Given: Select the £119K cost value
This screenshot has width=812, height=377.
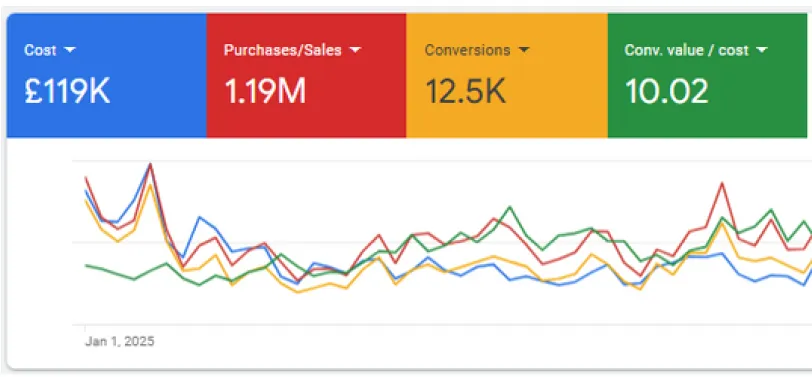Looking at the screenshot, I should (67, 91).
